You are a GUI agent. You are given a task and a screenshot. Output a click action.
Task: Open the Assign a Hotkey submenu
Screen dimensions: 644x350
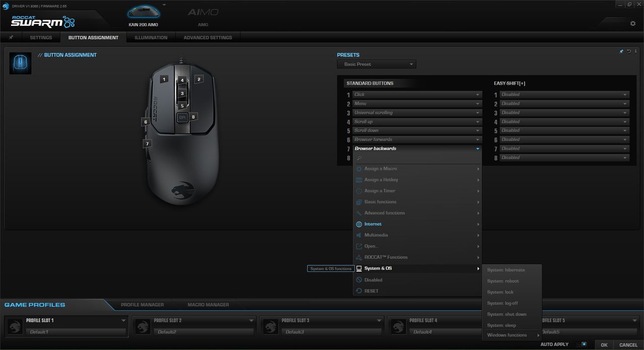point(417,180)
